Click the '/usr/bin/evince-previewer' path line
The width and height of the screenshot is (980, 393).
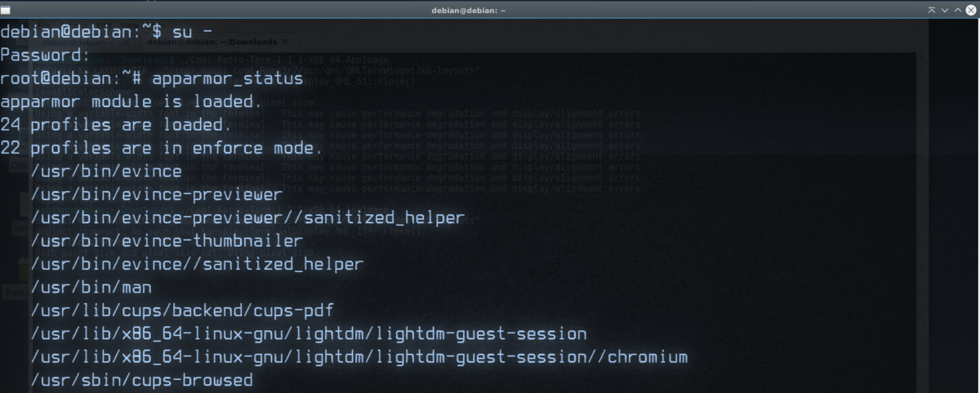(156, 194)
